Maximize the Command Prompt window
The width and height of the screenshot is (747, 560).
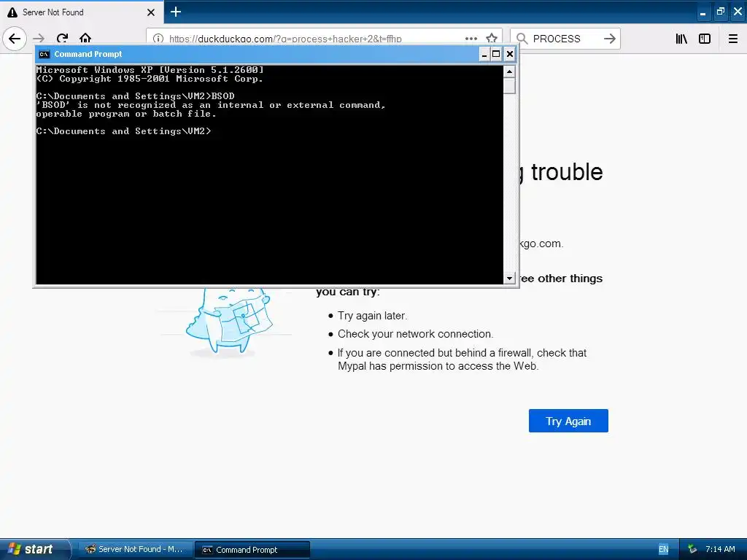tap(496, 54)
